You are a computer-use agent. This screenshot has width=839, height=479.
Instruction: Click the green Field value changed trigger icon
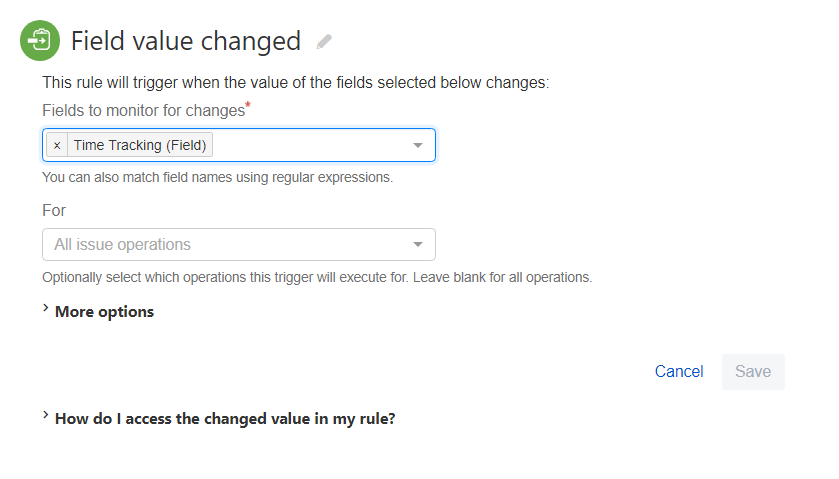(40, 41)
